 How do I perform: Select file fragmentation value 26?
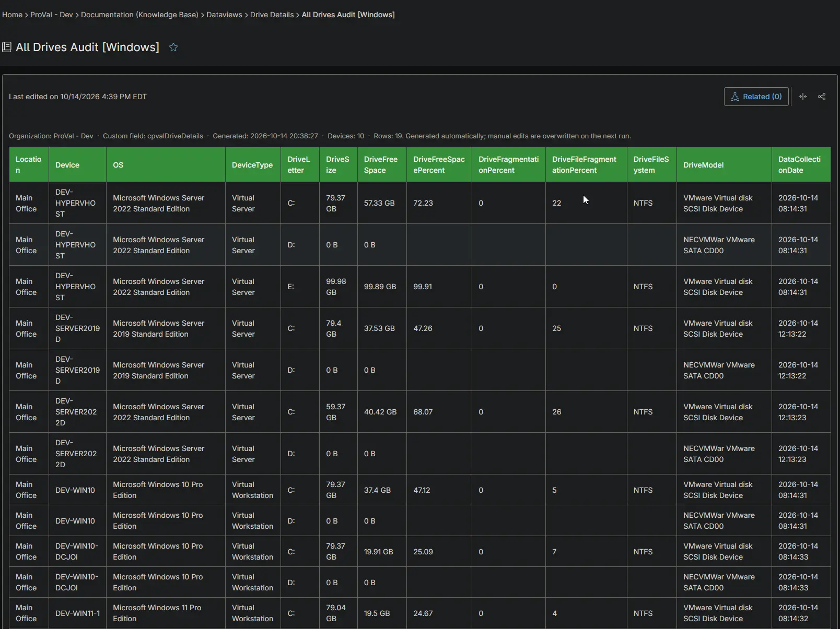(586, 412)
